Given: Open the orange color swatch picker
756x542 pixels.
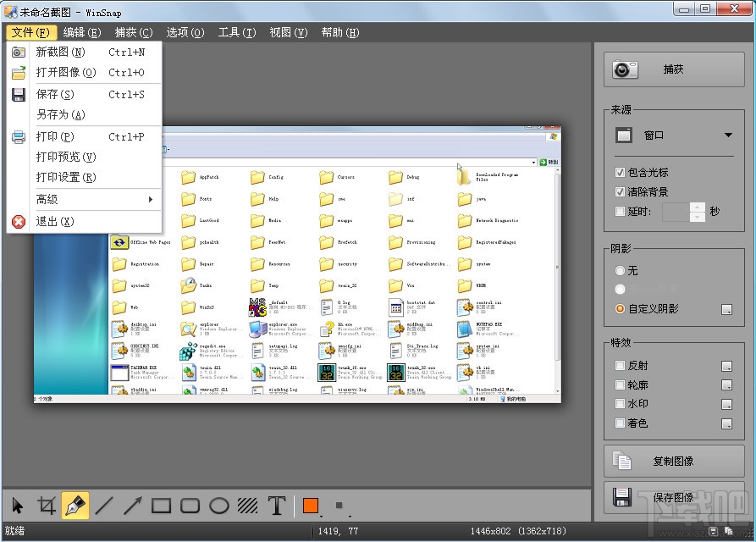Looking at the screenshot, I should pyautogui.click(x=310, y=505).
